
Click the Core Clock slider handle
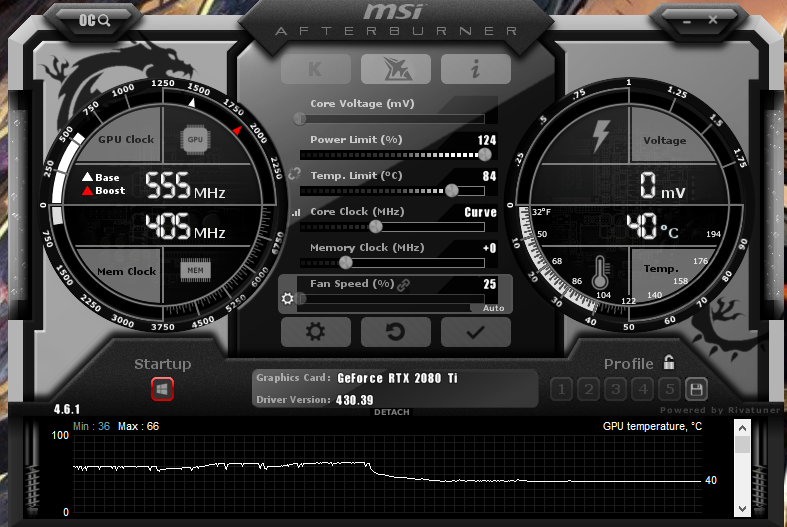click(x=375, y=227)
